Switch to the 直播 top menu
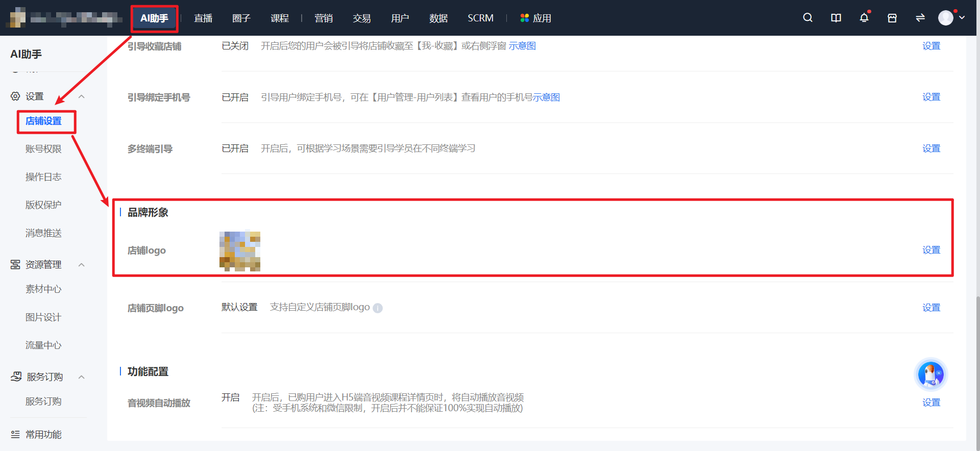Screen dimensions: 980x451 203,18
